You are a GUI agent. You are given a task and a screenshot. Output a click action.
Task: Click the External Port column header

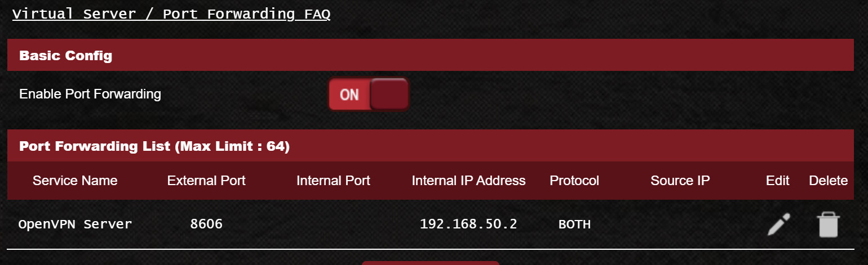(206, 181)
